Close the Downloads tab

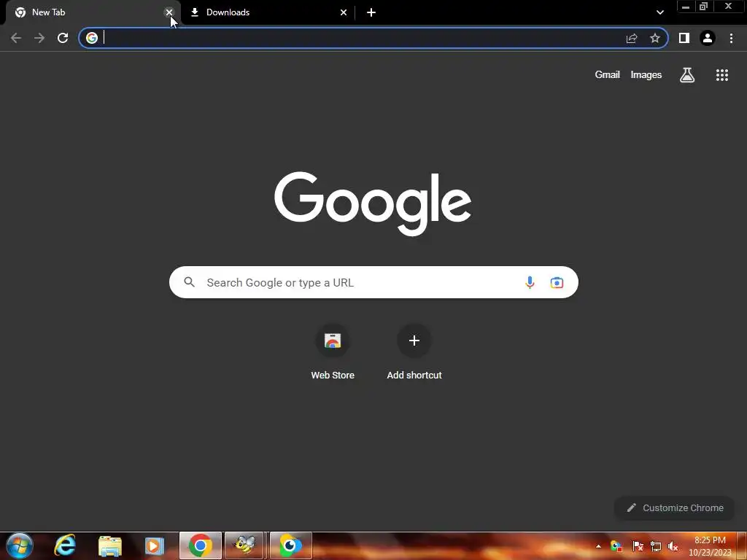click(344, 12)
